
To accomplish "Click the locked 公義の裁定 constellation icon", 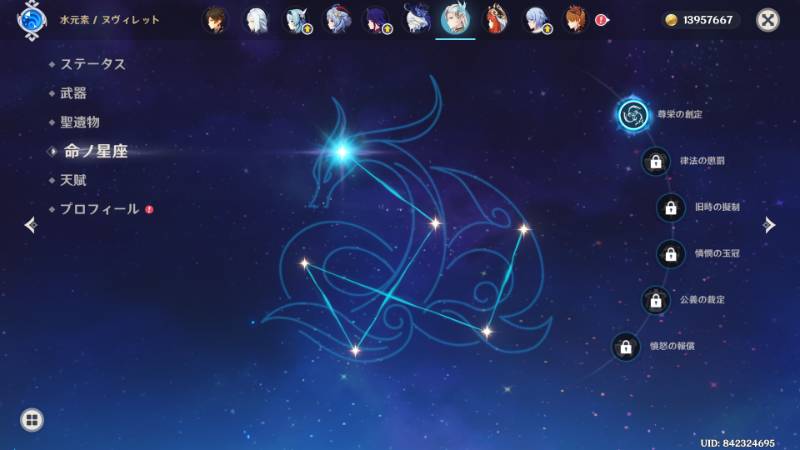I will (x=656, y=301).
